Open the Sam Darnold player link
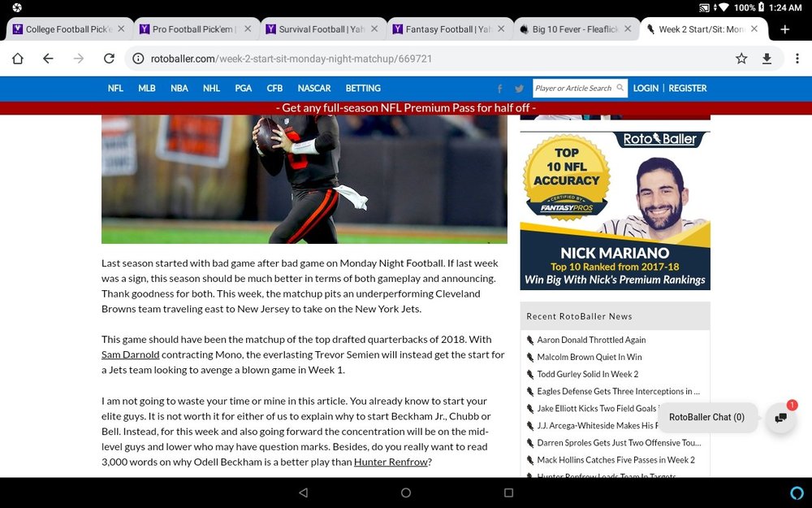Image resolution: width=812 pixels, height=508 pixels. tap(131, 354)
